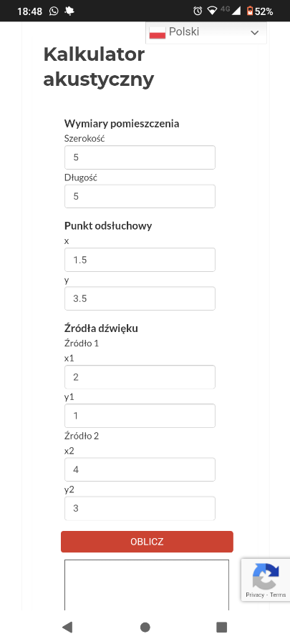The width and height of the screenshot is (290, 644).
Task: Open the reCAPTCHA Privacy link
Action: pos(255,595)
